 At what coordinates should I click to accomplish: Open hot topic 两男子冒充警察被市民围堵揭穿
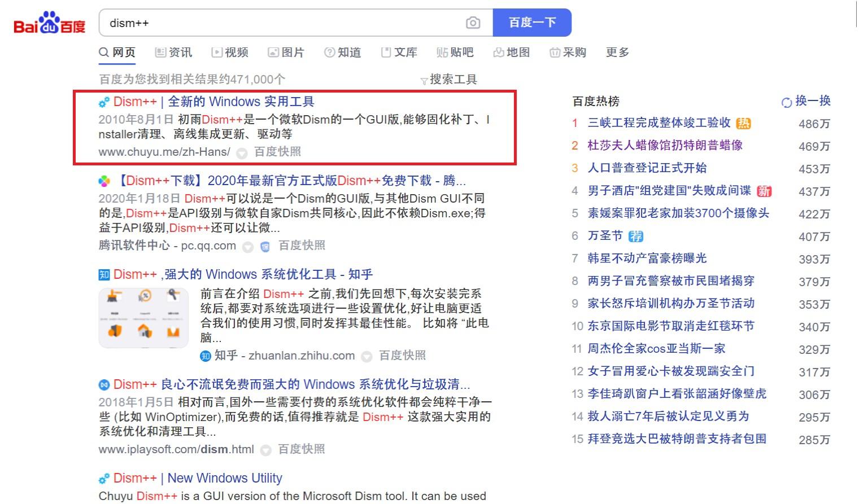tap(671, 281)
